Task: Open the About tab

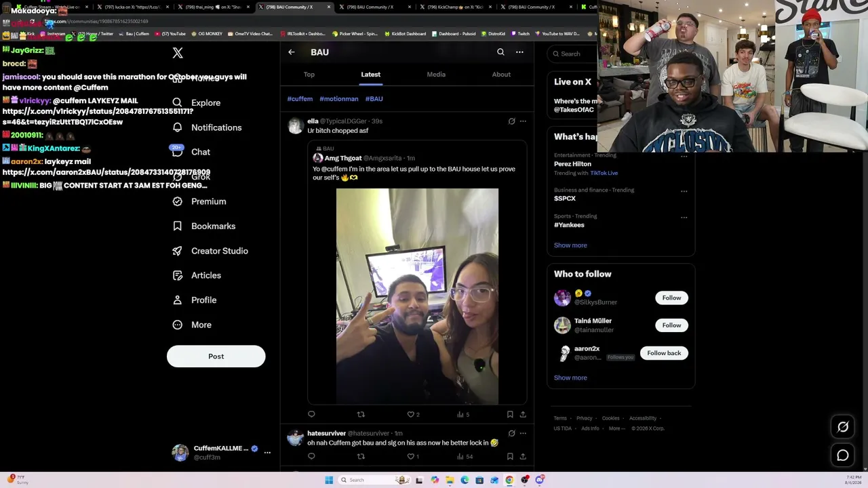Action: 501,75
